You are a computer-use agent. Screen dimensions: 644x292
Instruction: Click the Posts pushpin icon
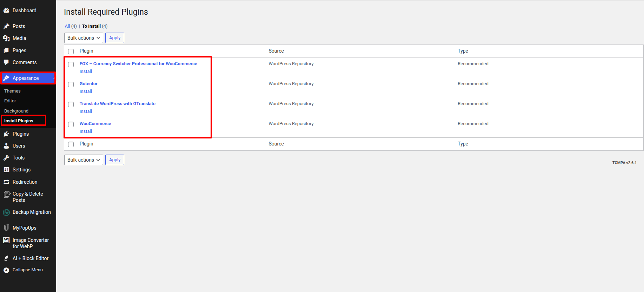pos(6,26)
